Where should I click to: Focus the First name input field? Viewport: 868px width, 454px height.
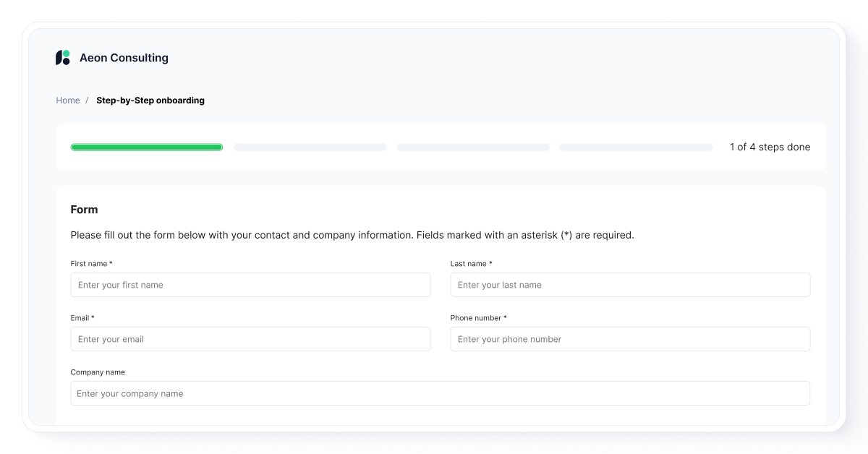pos(250,285)
